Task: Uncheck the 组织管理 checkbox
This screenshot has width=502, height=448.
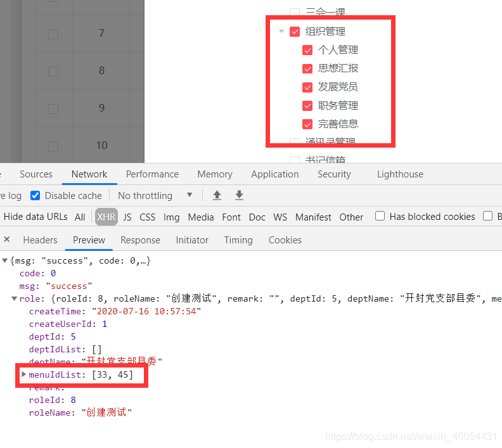Action: coord(295,32)
